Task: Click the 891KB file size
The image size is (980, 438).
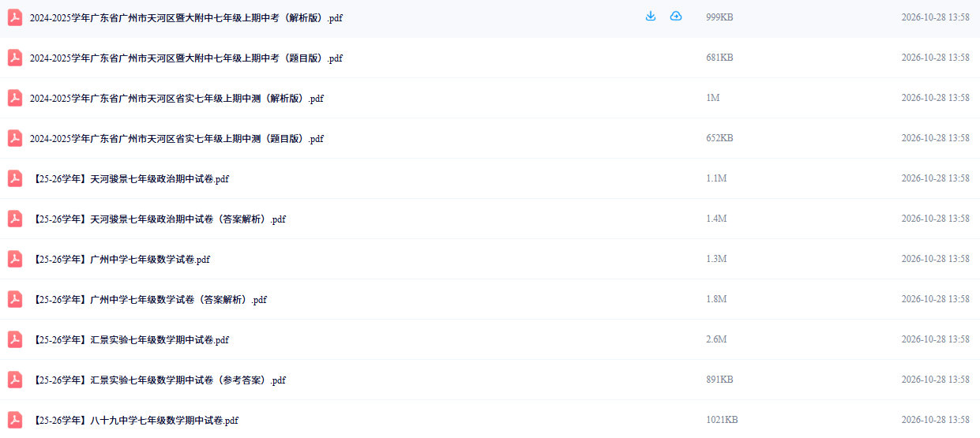Action: click(x=719, y=380)
